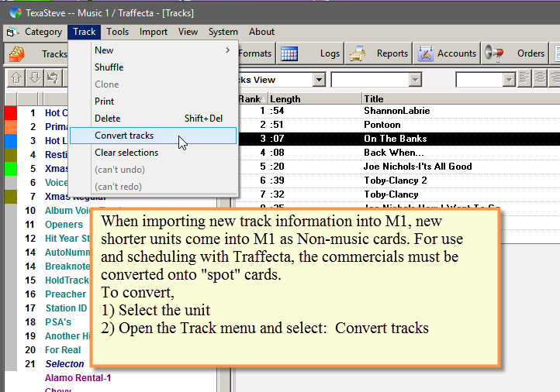Choose Print from Track menu
The width and height of the screenshot is (560, 392).
click(153, 101)
